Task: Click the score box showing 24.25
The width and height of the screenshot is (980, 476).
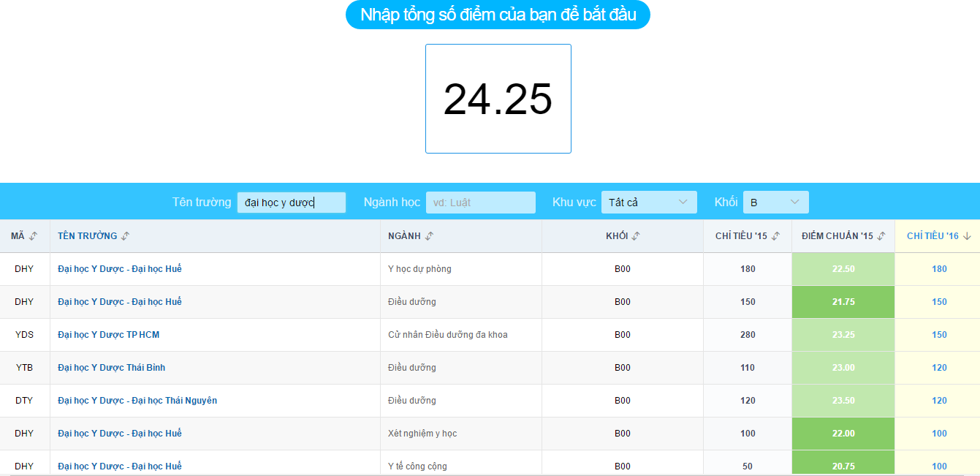Action: click(x=498, y=98)
